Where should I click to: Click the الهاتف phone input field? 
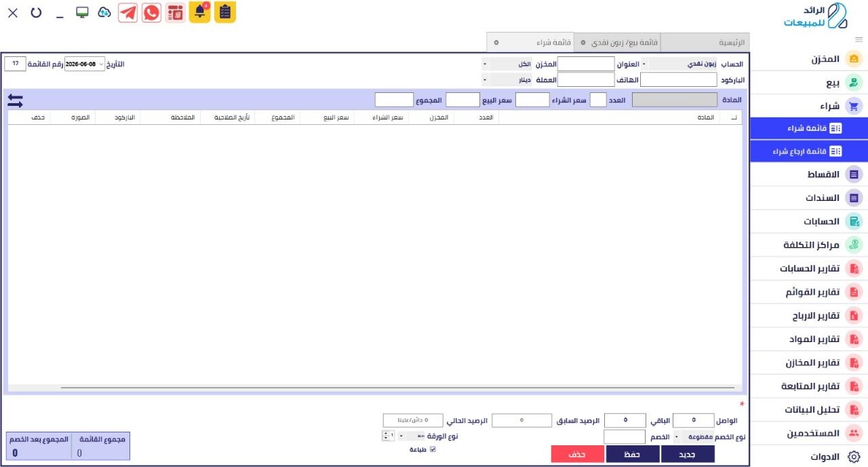(x=586, y=80)
